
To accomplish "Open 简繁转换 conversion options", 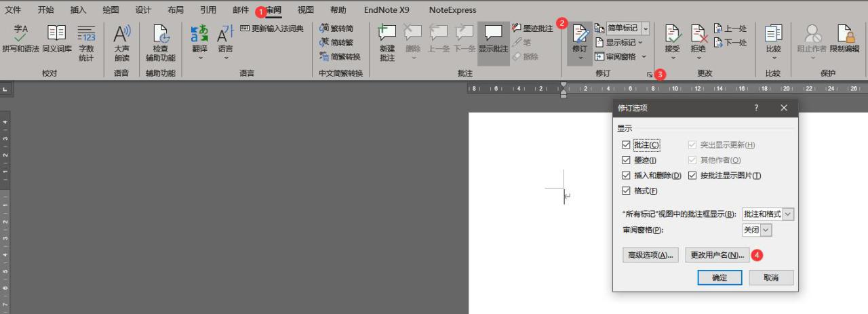I will point(340,57).
